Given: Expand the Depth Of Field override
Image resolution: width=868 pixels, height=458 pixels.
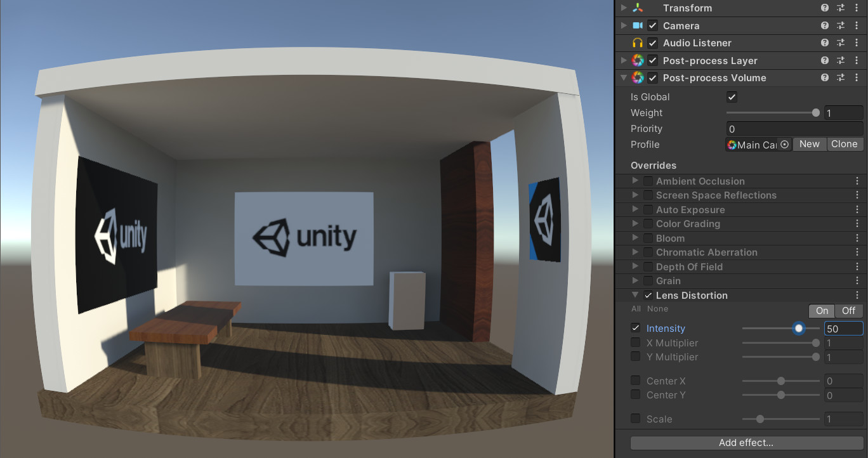Looking at the screenshot, I should click(635, 267).
